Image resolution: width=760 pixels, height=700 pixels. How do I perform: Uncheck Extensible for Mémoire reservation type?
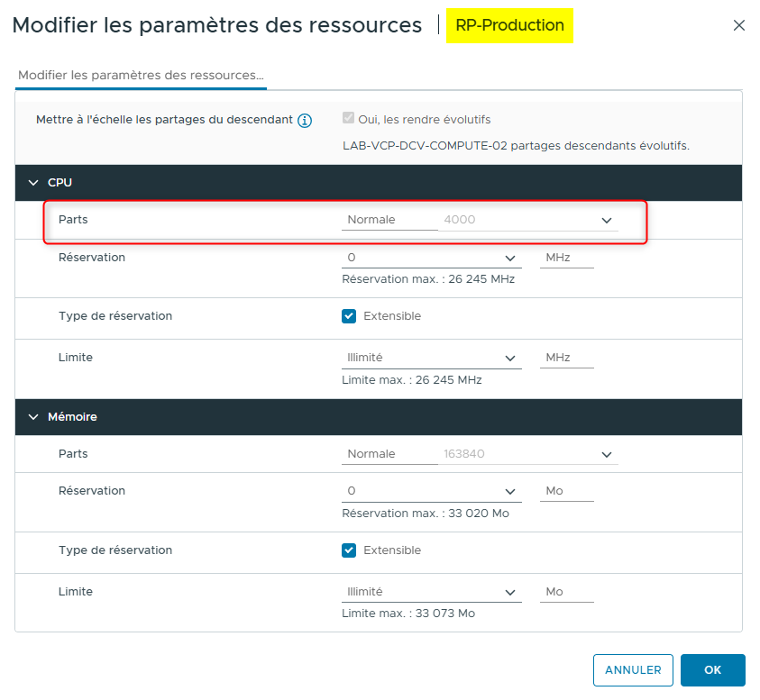tap(350, 550)
